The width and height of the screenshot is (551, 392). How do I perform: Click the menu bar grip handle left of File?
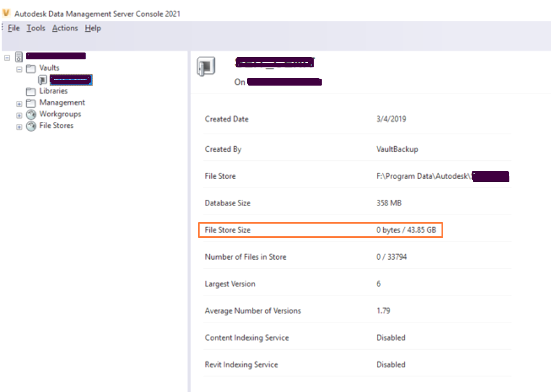point(2,27)
